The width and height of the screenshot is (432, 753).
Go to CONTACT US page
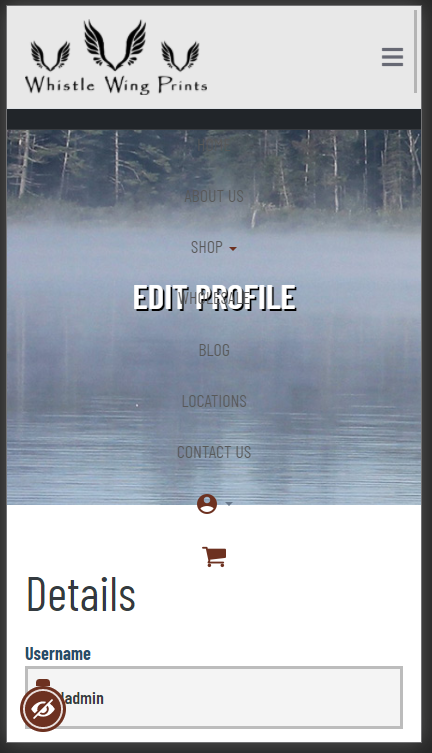point(214,452)
